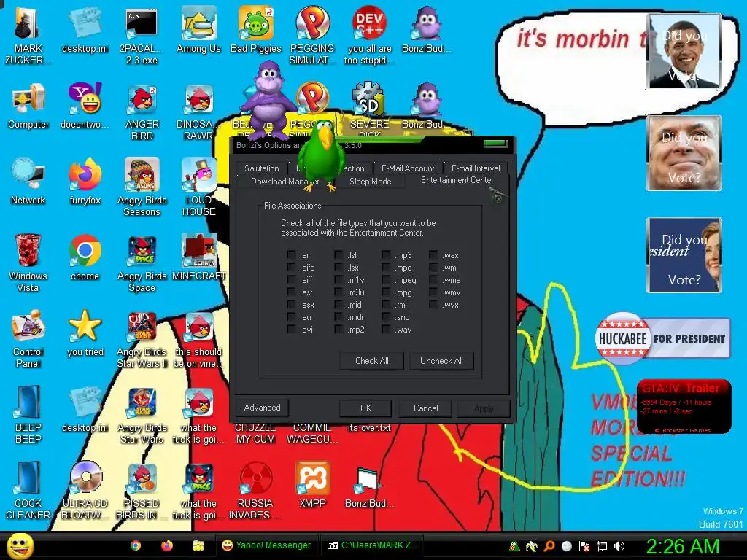747x560 pixels.
Task: Open Advanced options in Bonzi dialog
Action: click(262, 408)
